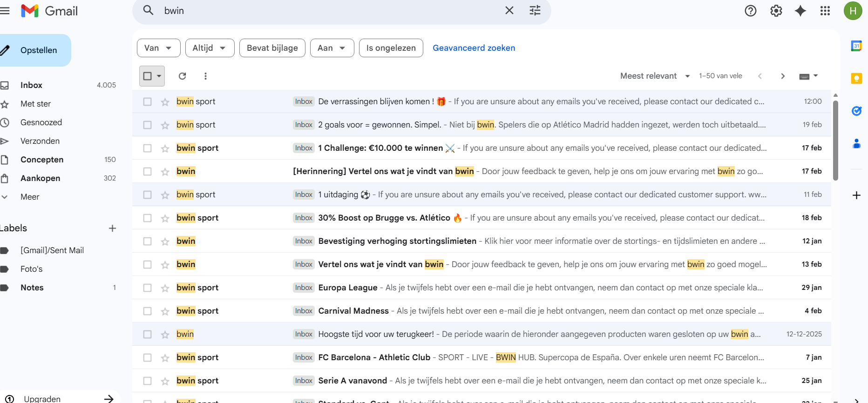Open the Altijd date filter dropdown
This screenshot has height=403, width=868.
[210, 48]
